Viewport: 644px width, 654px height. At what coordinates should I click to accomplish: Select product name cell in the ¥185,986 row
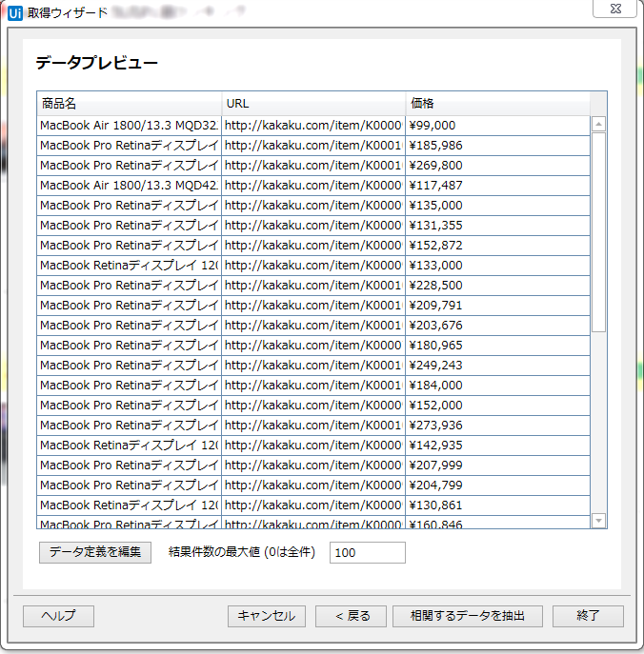[x=129, y=146]
